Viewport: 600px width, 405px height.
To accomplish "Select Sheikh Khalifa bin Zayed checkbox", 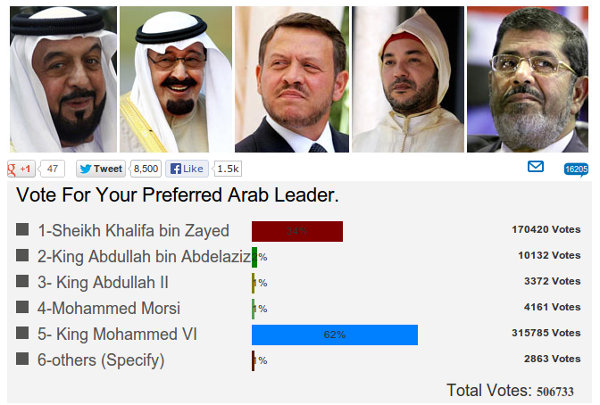I will click(x=22, y=230).
